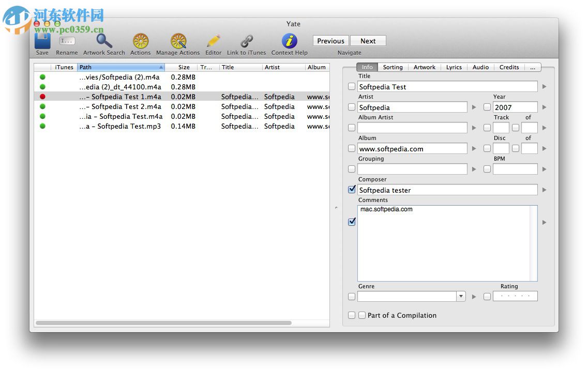Open the Genre dropdown
588x373 pixels.
pos(460,297)
